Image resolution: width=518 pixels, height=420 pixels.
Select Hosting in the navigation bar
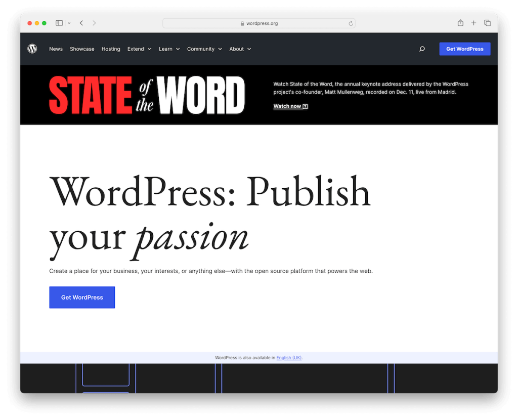click(111, 49)
